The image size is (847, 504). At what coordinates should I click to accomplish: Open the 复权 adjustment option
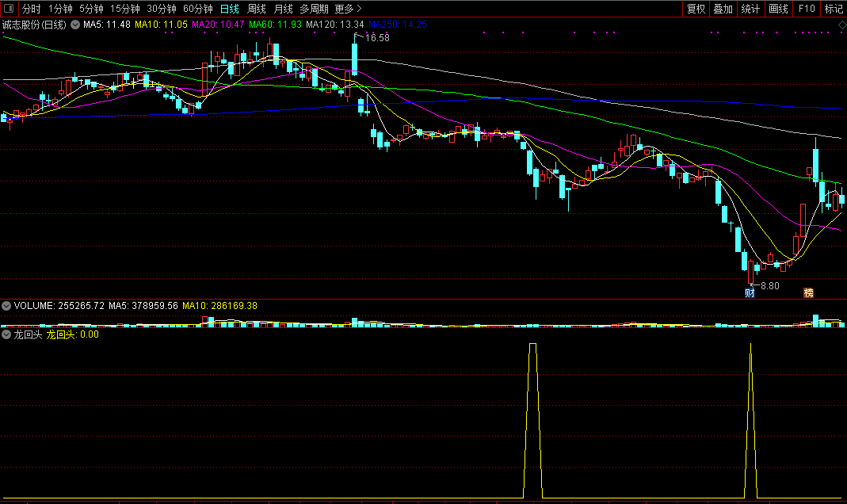coord(696,9)
